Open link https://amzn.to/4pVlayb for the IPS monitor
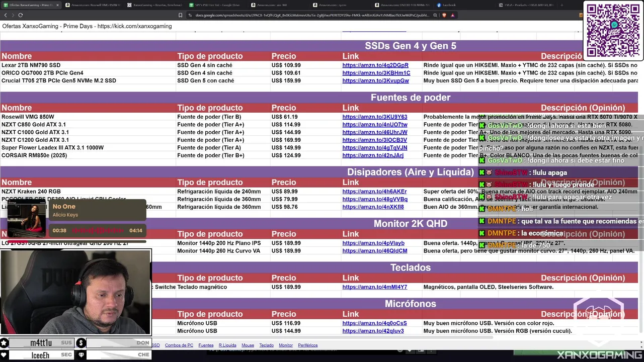 [x=373, y=243]
